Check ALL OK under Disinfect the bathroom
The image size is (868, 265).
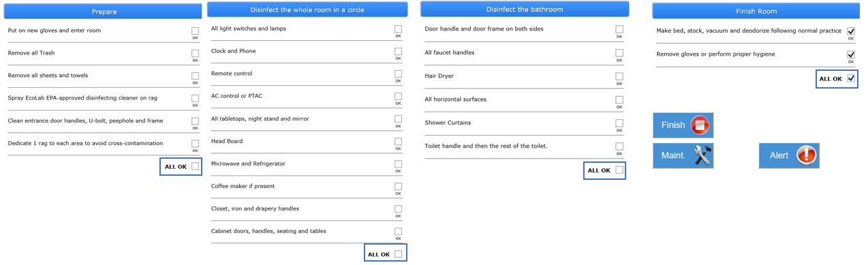(619, 170)
